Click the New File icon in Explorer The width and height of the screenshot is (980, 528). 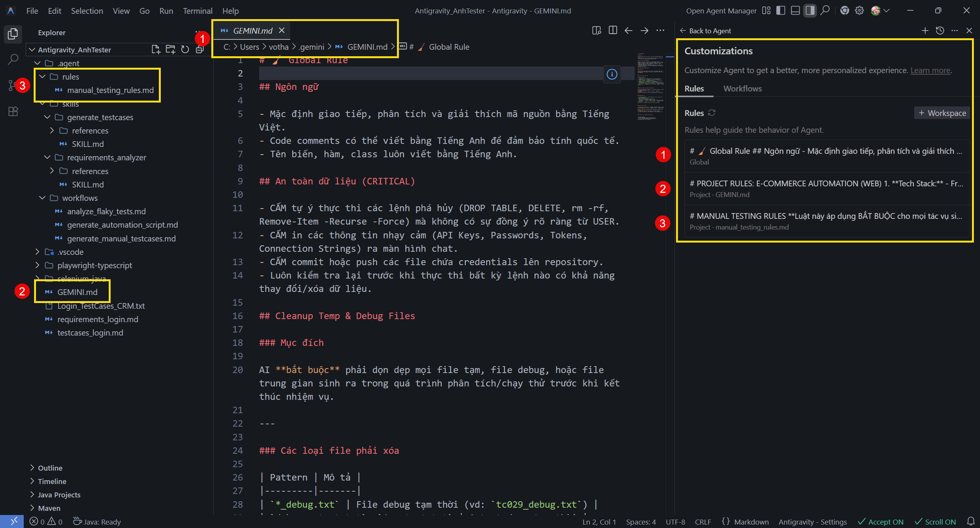coord(155,49)
